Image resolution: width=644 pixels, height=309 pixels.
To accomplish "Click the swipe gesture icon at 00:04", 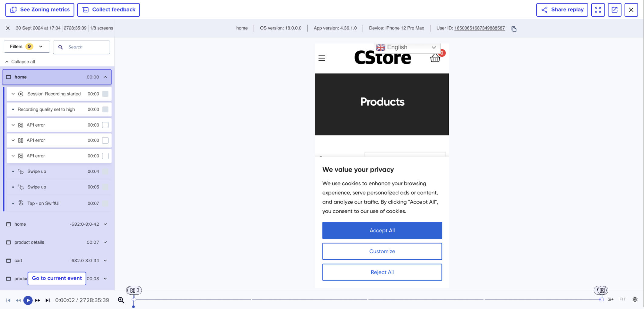I will click(x=21, y=171).
